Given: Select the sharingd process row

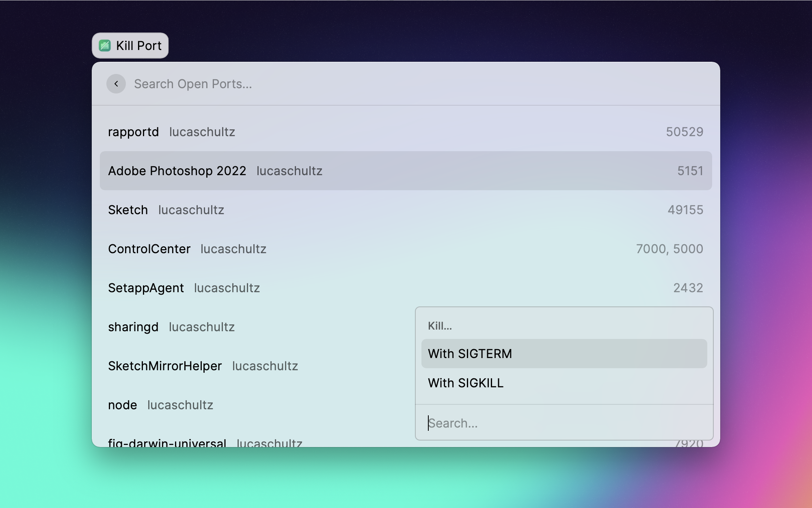Looking at the screenshot, I should pyautogui.click(x=244, y=327).
